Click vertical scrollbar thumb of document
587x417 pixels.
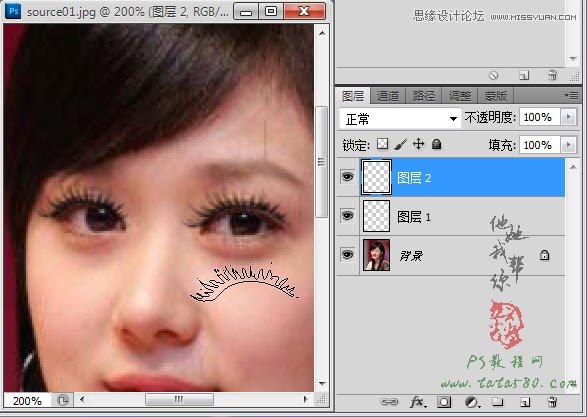(321, 162)
